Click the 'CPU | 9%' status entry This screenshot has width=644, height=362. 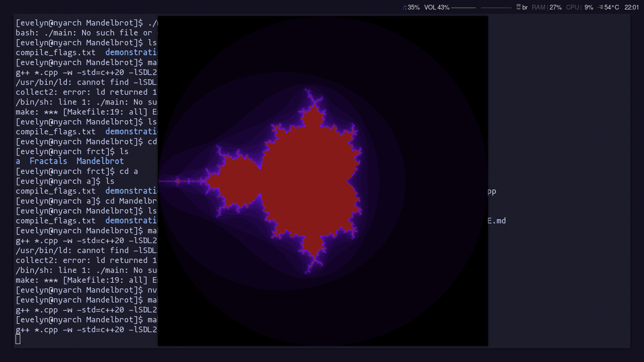[x=580, y=7]
